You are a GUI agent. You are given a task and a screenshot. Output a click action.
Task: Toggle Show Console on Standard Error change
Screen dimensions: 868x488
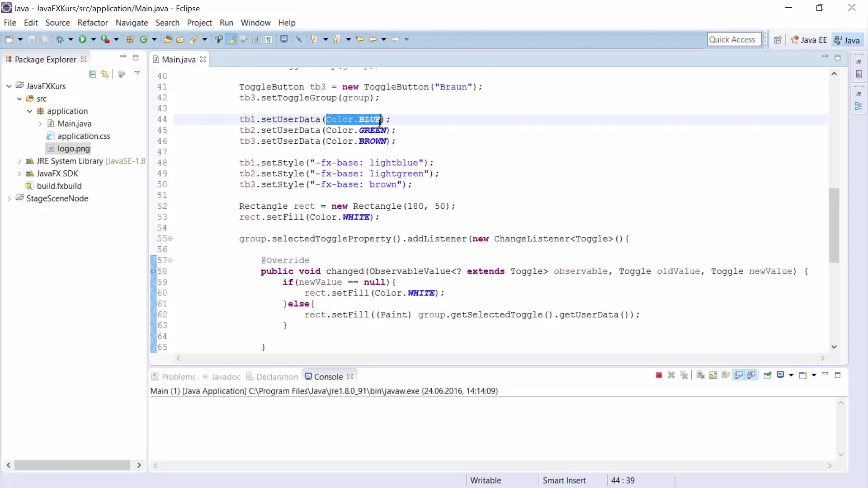coord(751,375)
